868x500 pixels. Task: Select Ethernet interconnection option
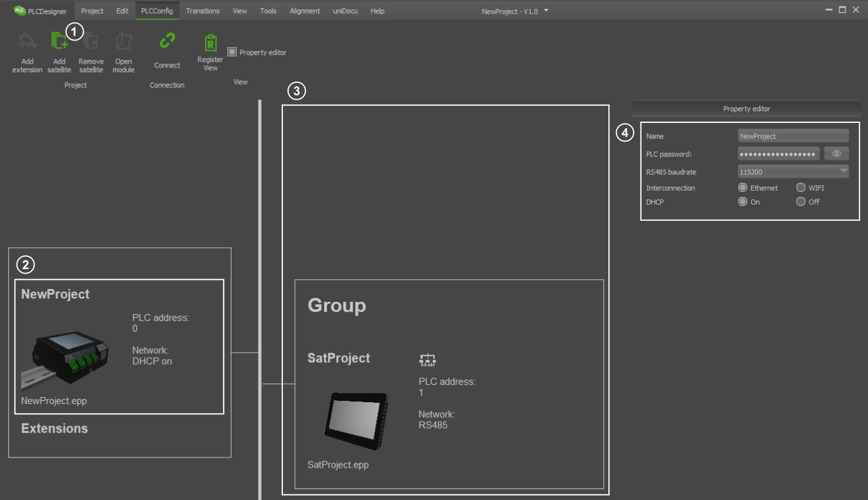[743, 188]
